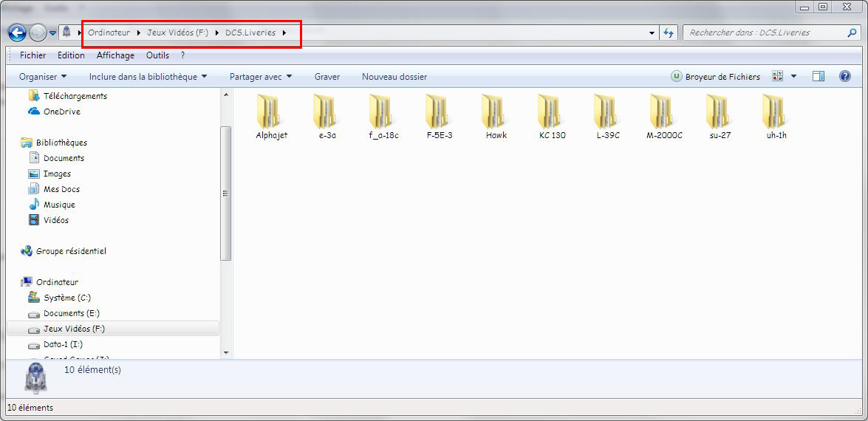The height and width of the screenshot is (421, 868).
Task: Open the uh-1h folder
Action: pos(776,116)
